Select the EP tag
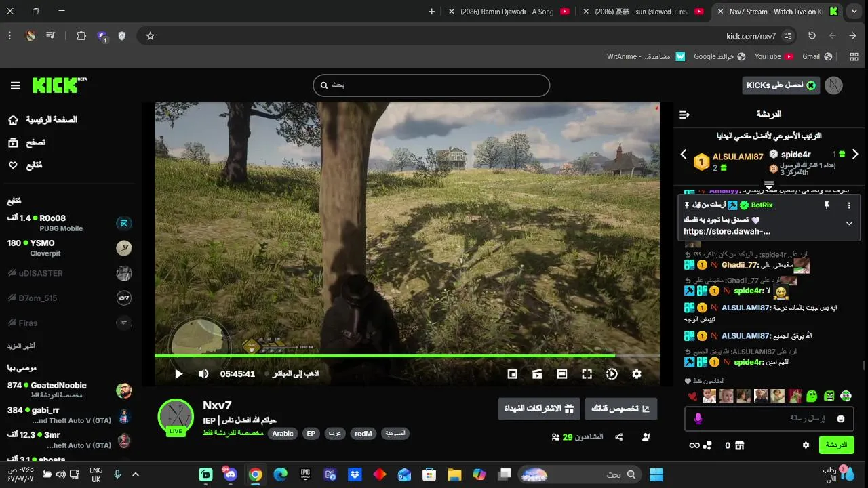 point(311,434)
